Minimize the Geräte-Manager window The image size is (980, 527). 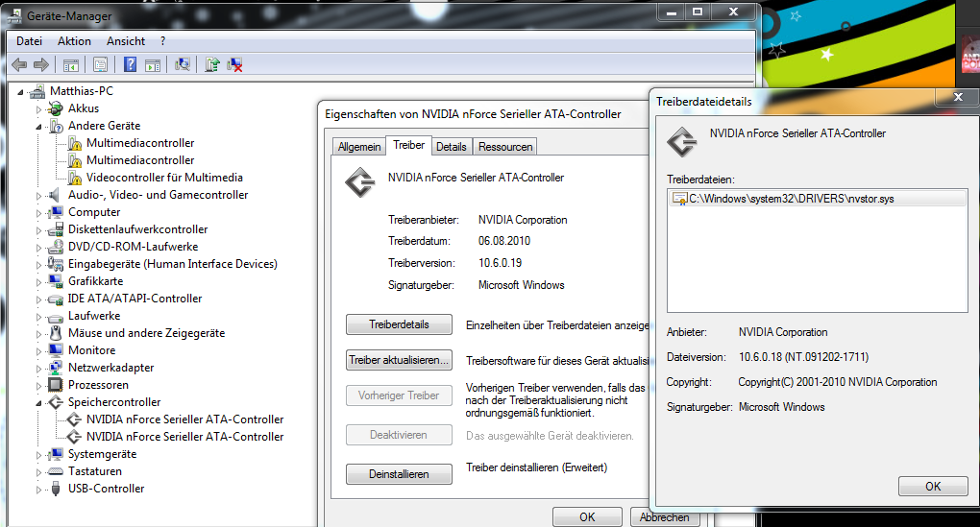pos(672,12)
